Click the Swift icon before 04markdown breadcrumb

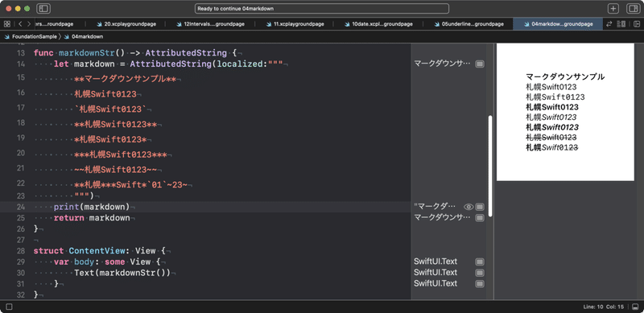point(67,36)
